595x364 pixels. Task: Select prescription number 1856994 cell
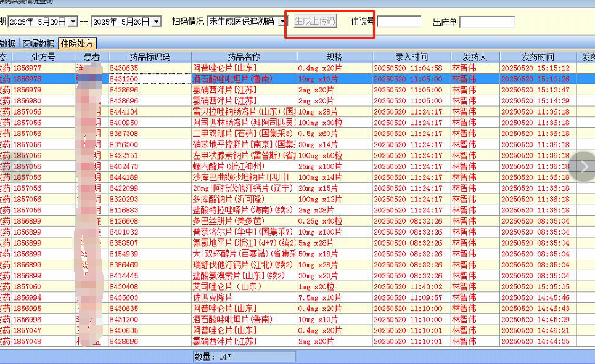(x=43, y=297)
